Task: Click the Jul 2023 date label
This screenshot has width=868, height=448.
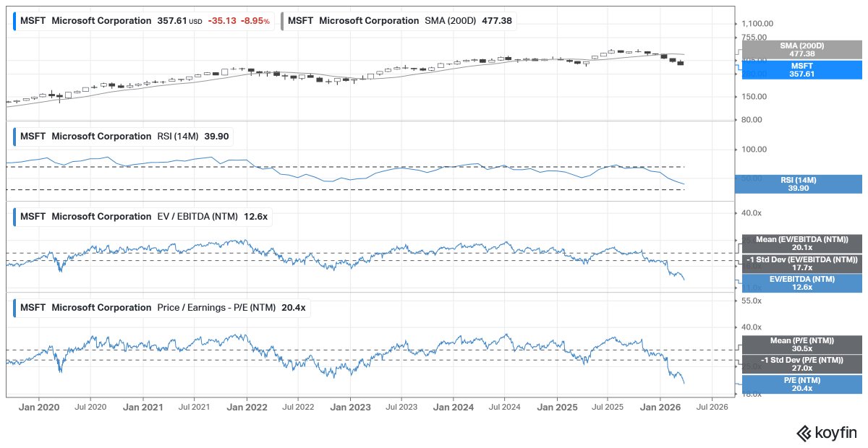Action: tap(401, 408)
